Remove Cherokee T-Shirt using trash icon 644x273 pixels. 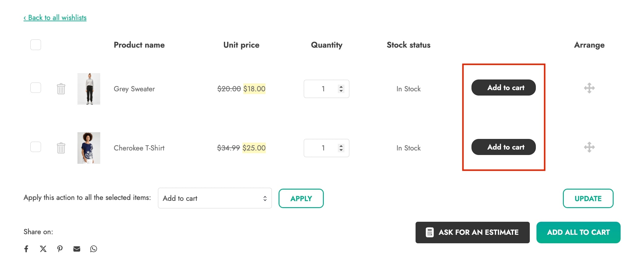(61, 148)
